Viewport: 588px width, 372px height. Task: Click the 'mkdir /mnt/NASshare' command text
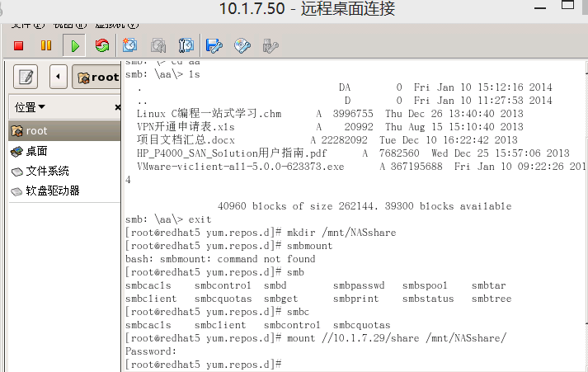pos(341,233)
